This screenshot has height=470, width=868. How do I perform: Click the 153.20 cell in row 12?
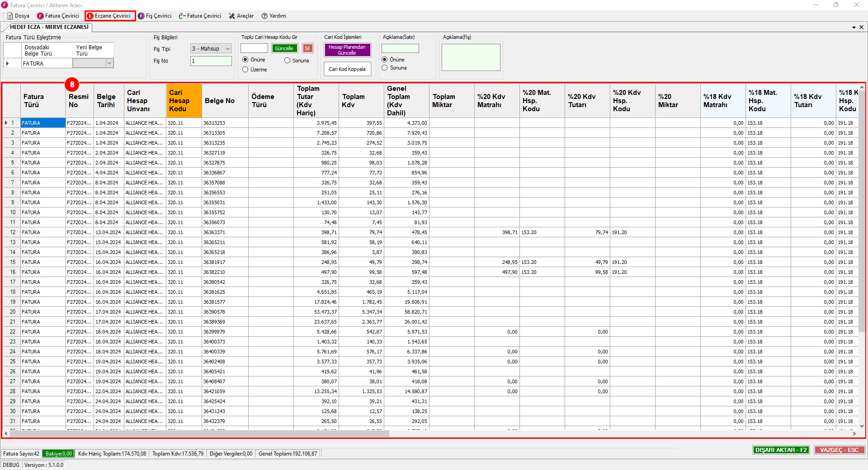click(542, 232)
